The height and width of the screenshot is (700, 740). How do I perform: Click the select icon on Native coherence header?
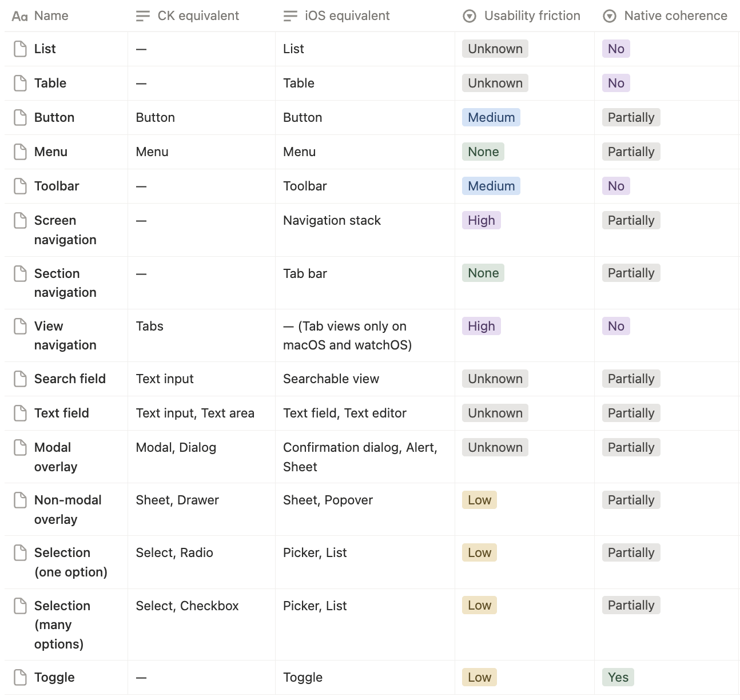(x=610, y=15)
